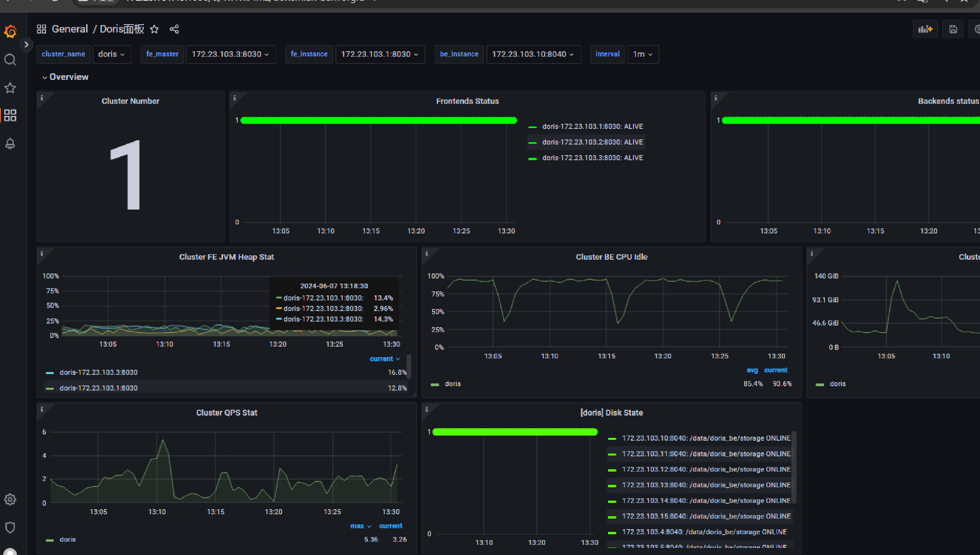Click the JVM Heap legend scrollbar
980x555 pixels.
(409, 367)
